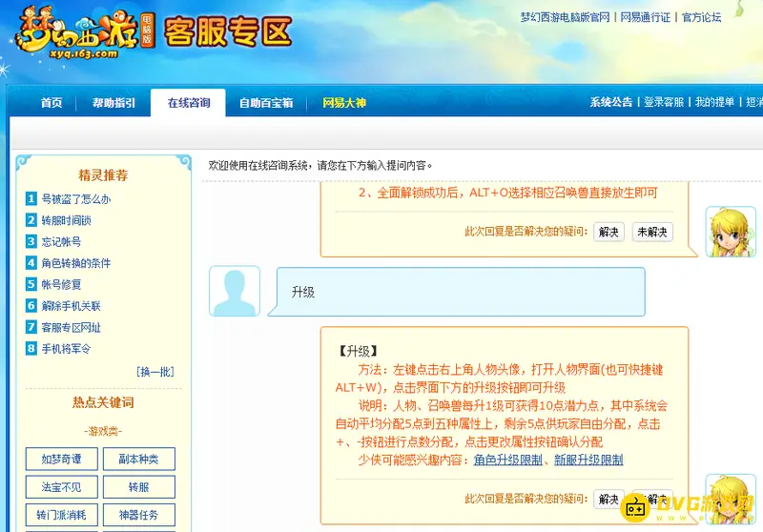Viewport: 763px width, 532px height.
Task: Select 副本种类 keyword button
Action: (138, 459)
